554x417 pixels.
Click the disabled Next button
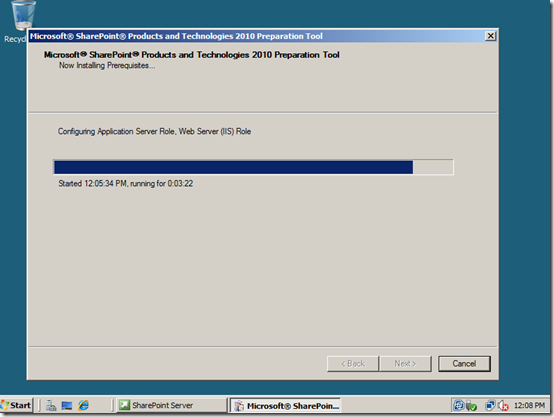[x=405, y=364]
